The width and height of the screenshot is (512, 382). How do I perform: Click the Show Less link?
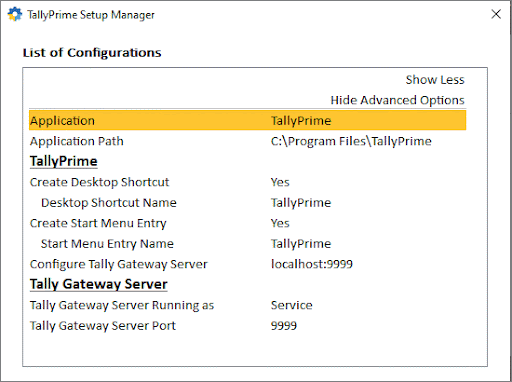tap(435, 80)
